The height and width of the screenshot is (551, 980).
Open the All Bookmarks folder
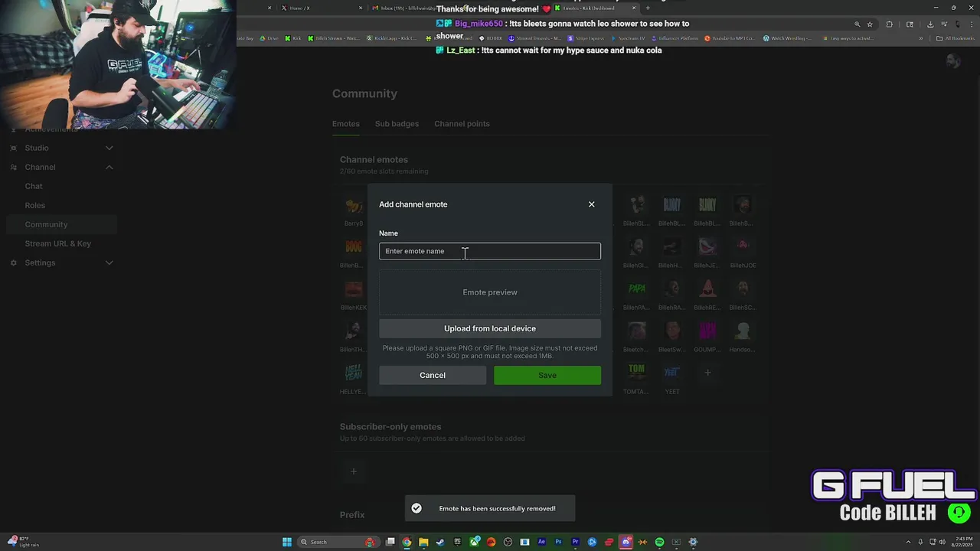pyautogui.click(x=956, y=38)
